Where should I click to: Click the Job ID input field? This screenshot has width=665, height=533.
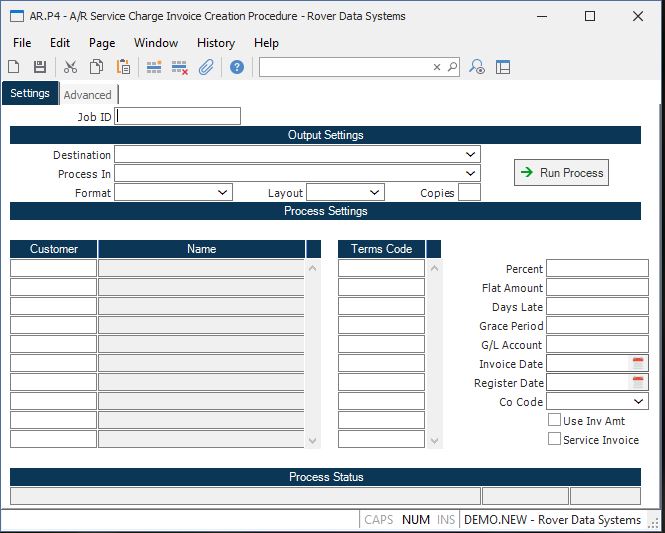[x=178, y=116]
